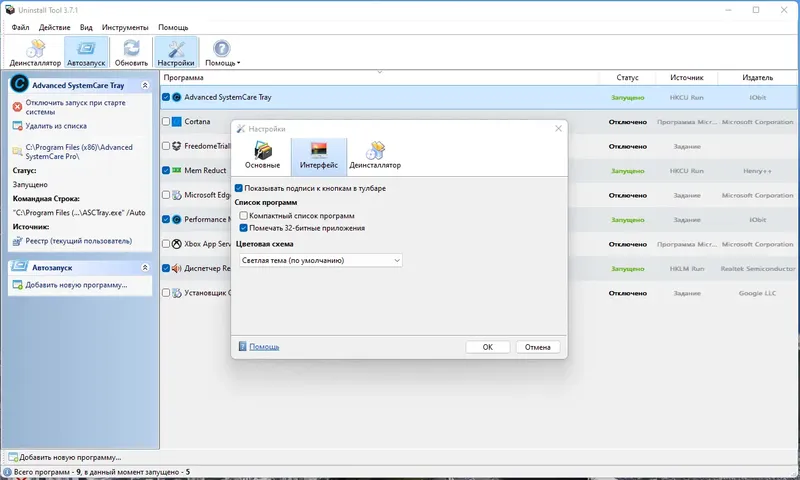
Task: Click the Advanced SystemCare logo in sidebar
Action: coord(19,83)
